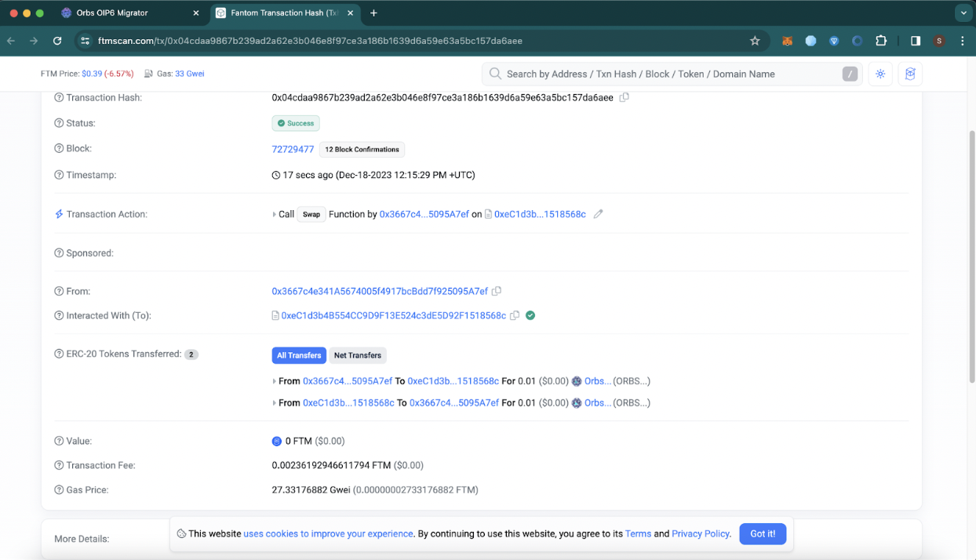Copy the Interacted With contract address
Viewport: 976px width, 560px height.
click(x=515, y=315)
